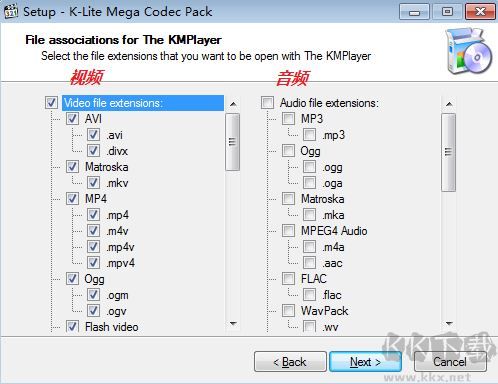Uncheck the Flash video group checkbox
498x384 pixels.
(72, 326)
